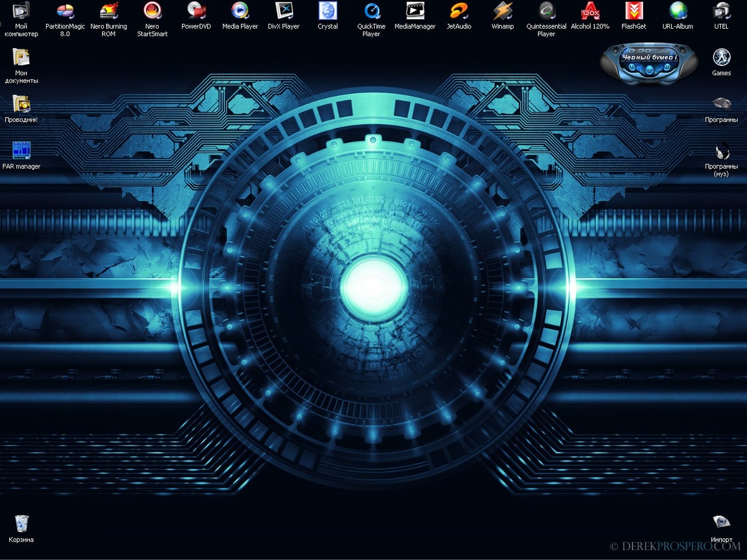Viewport: 747px width, 560px height.
Task: Skip to next track in player widget
Action: tap(667, 67)
